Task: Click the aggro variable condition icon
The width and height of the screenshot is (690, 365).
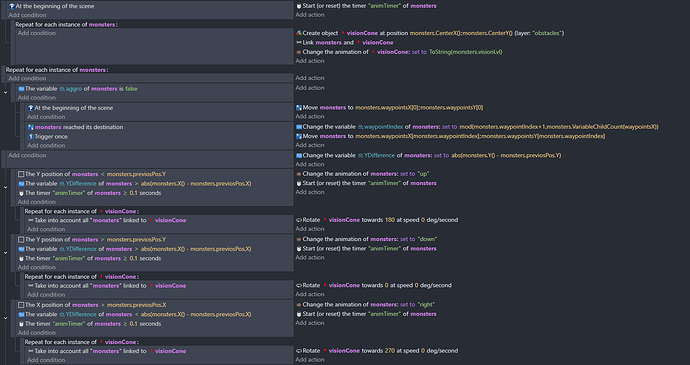Action: pos(21,89)
